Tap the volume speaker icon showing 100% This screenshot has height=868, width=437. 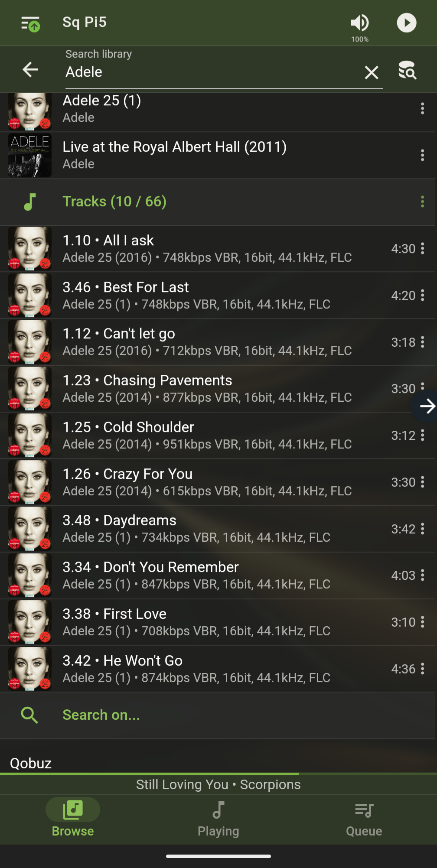click(x=360, y=23)
